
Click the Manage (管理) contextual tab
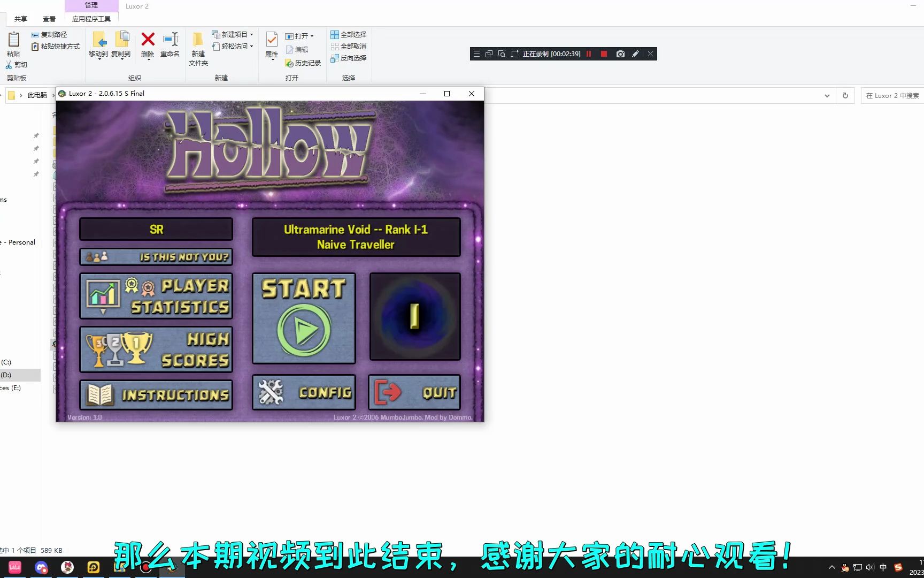(x=91, y=5)
